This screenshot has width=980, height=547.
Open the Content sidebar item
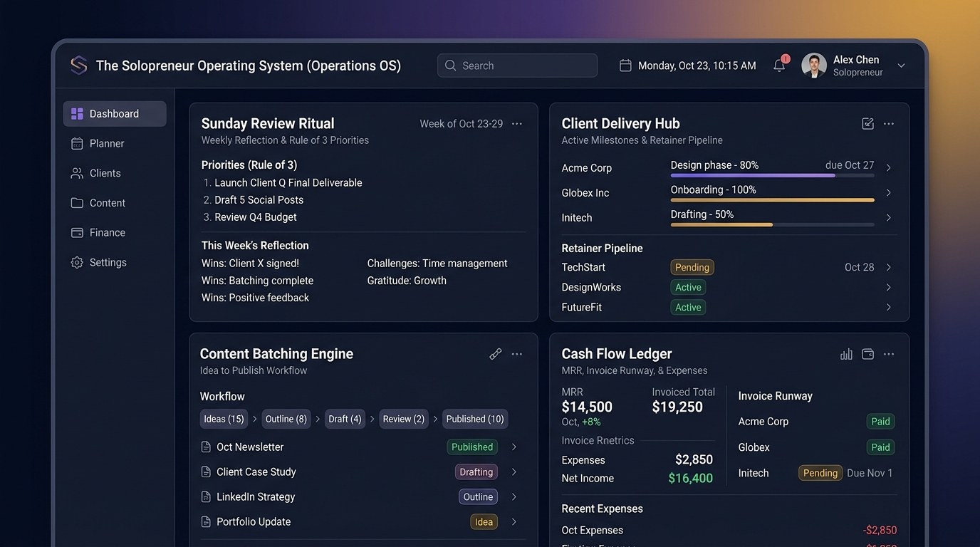coord(115,203)
